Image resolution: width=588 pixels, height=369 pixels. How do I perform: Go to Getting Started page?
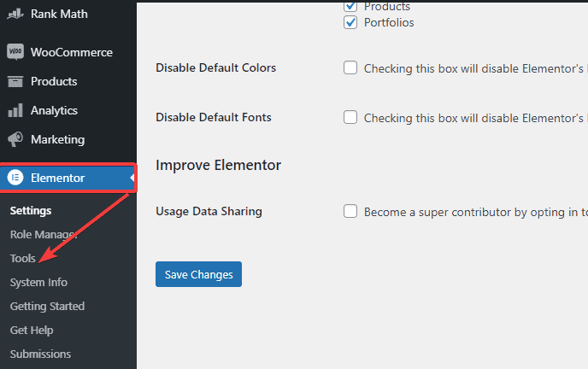tap(47, 306)
